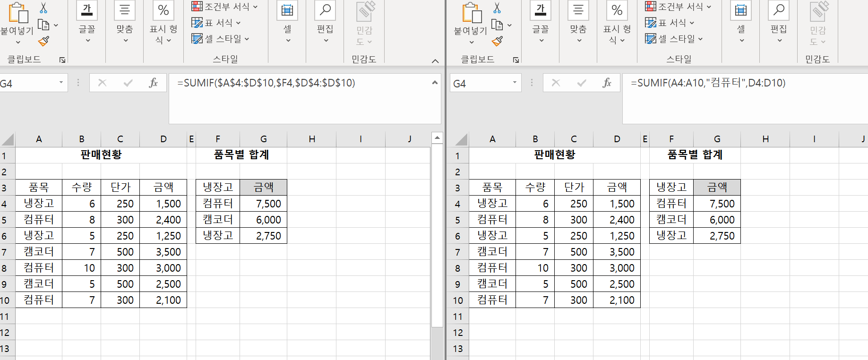Expand 표 서식 dropdown in right window
Image resolution: width=868 pixels, height=360 pixels.
[x=670, y=23]
